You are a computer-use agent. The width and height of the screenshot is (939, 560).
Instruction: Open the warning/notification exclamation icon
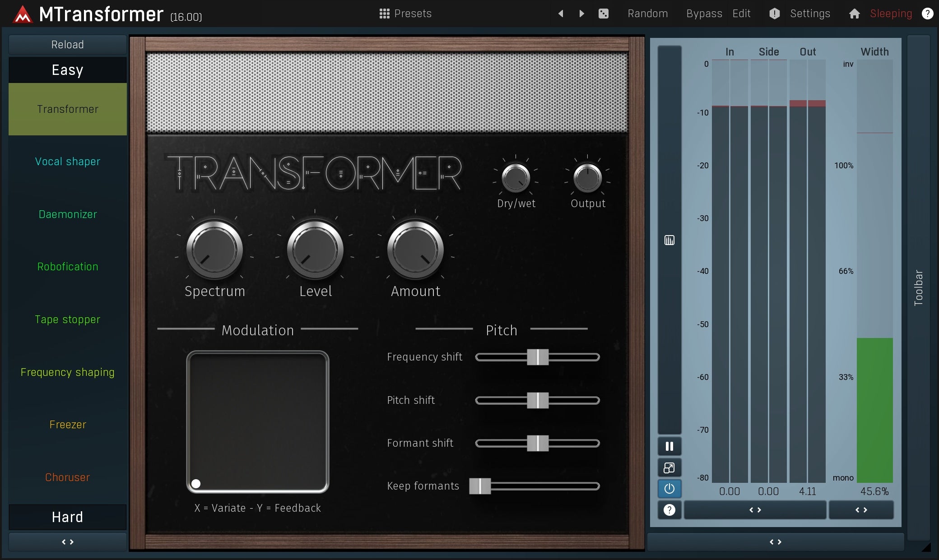click(x=774, y=14)
